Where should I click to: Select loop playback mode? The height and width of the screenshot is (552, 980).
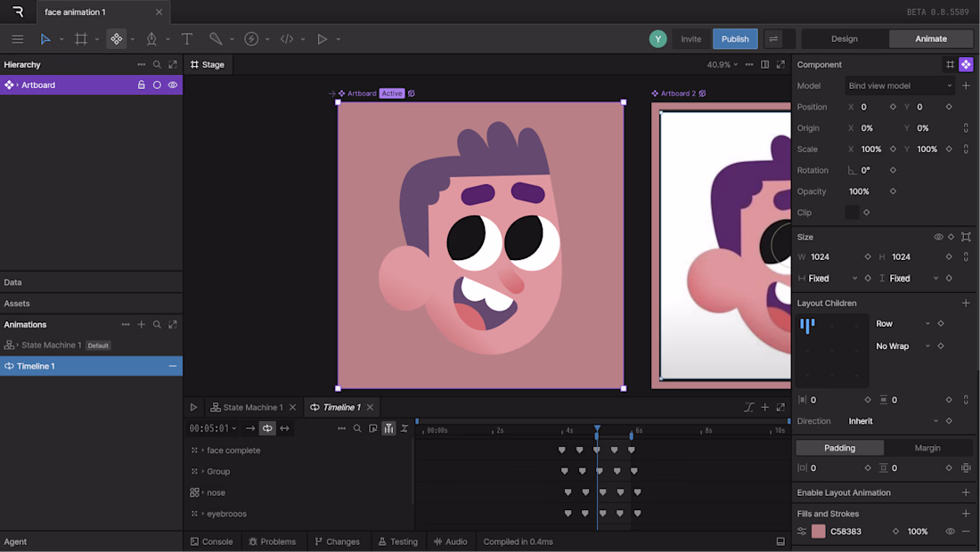coord(267,428)
